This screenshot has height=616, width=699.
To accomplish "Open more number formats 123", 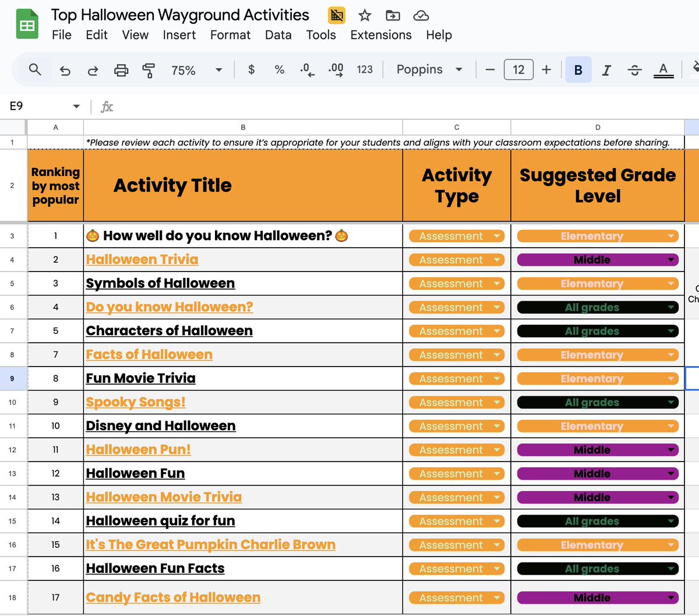I will click(x=365, y=70).
